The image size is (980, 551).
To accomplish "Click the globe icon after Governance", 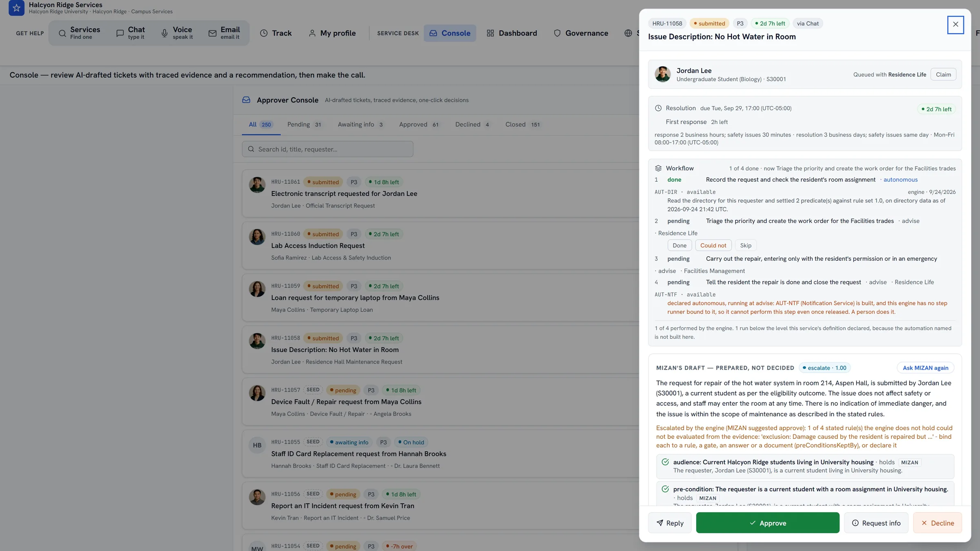I will coord(628,33).
